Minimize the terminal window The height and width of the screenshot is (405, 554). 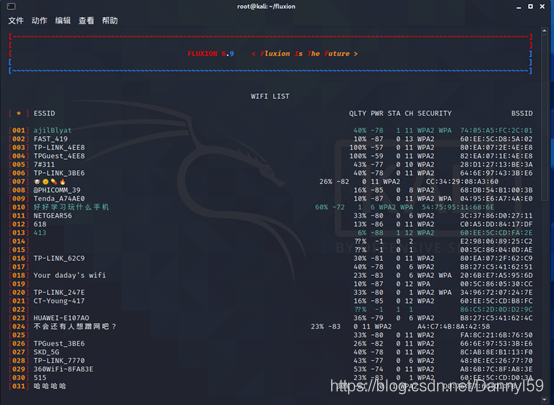[x=519, y=7]
